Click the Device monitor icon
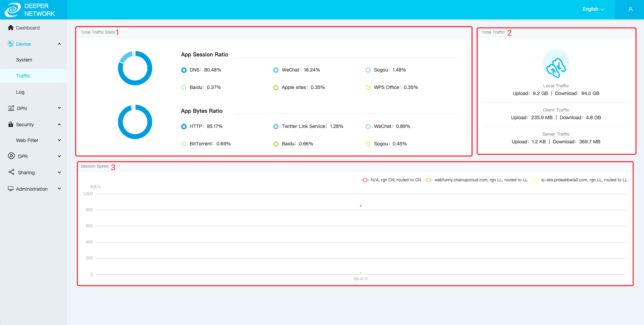 tap(11, 44)
